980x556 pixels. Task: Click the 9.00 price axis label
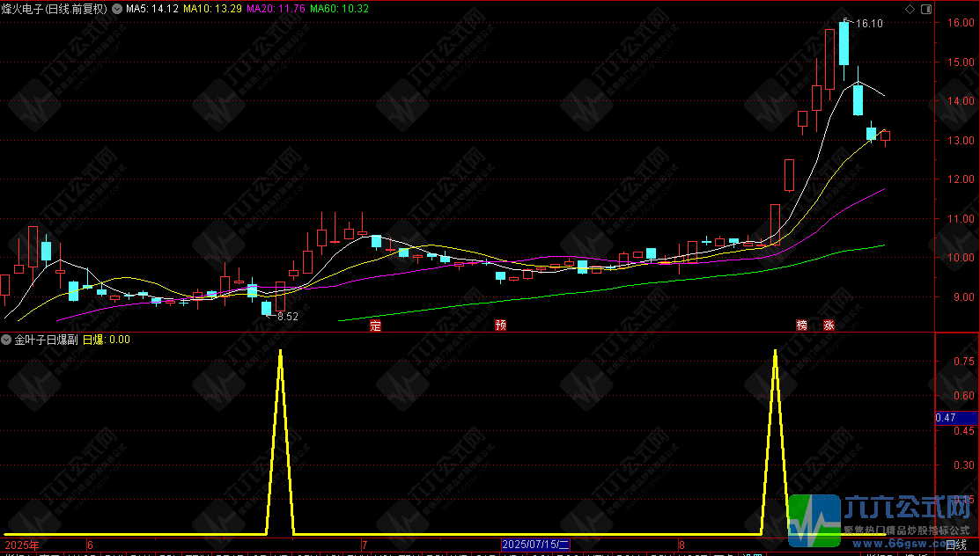[x=964, y=297]
